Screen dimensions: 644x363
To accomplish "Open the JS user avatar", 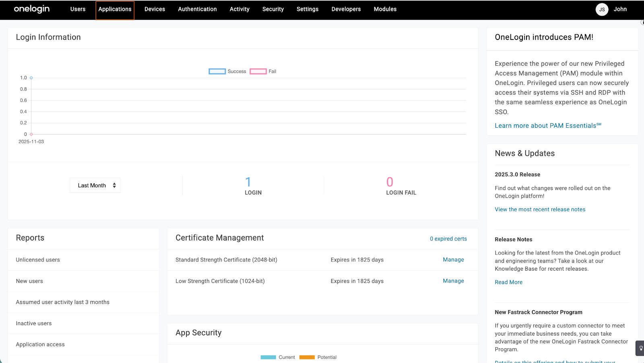I will [602, 9].
